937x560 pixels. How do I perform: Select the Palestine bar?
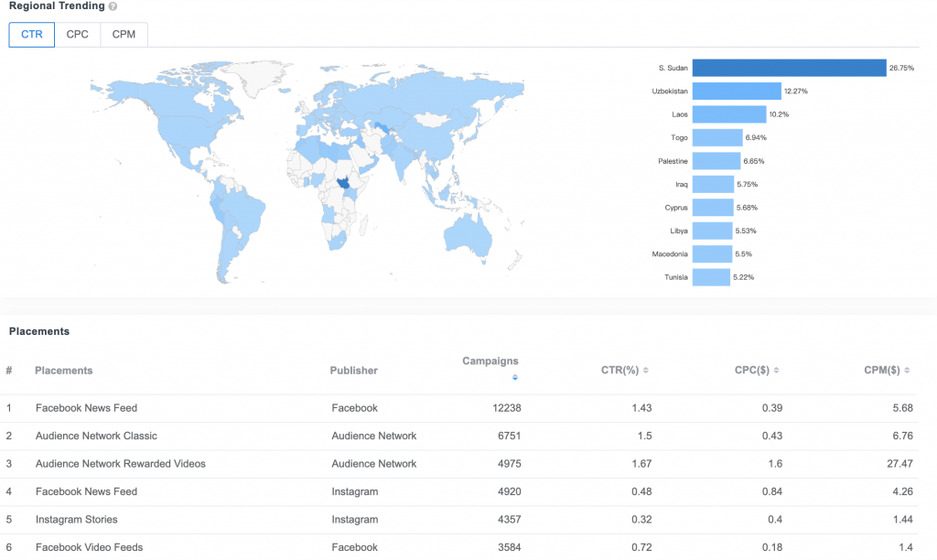(x=716, y=161)
